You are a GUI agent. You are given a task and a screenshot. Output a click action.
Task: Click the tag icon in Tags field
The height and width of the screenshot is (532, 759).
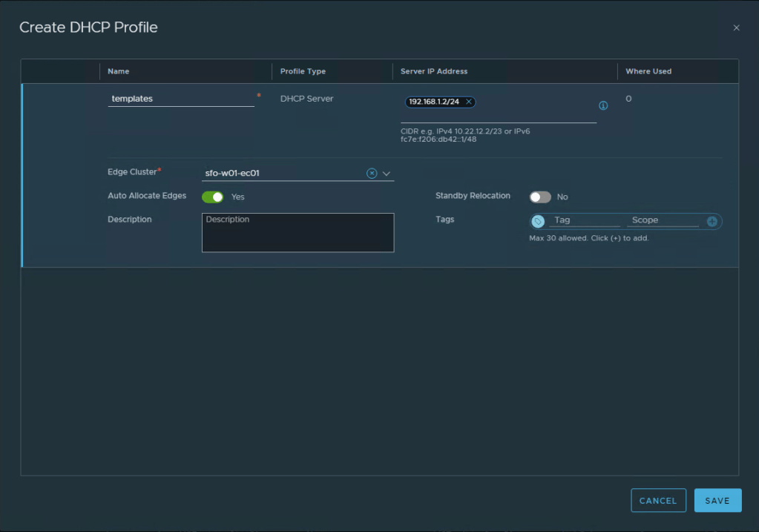538,221
